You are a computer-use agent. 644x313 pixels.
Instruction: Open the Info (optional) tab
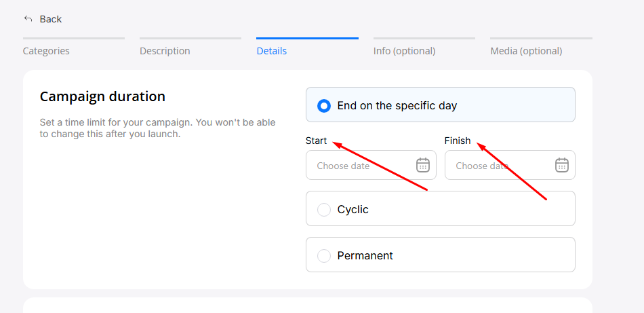(x=404, y=51)
